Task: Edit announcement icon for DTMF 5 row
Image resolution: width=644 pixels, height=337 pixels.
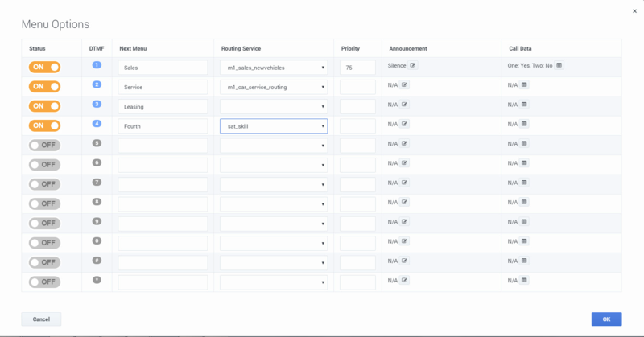Action: coord(405,143)
